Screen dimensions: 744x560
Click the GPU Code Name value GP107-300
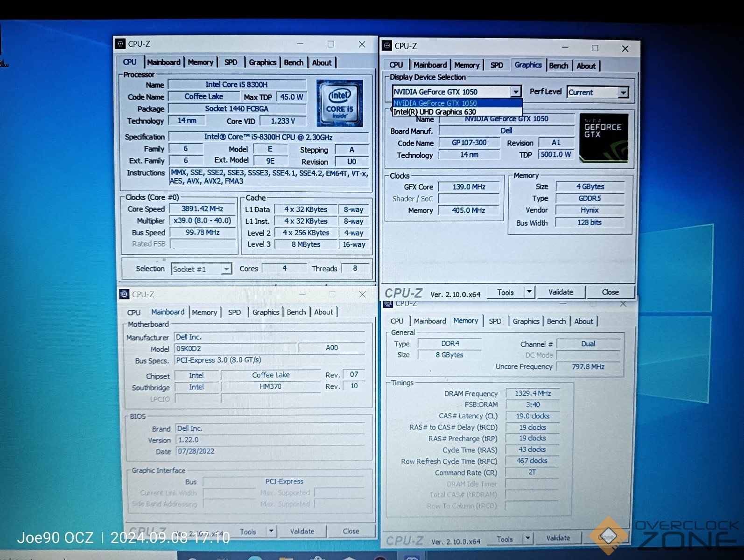click(469, 143)
